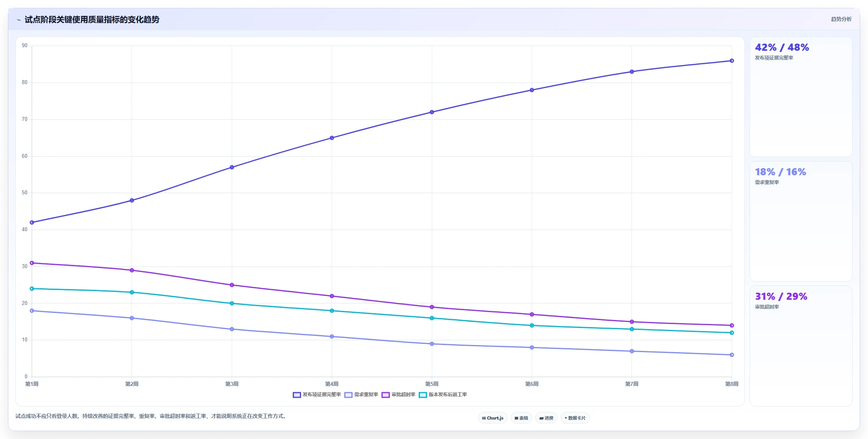Select 需求重复率 data point at 第3周
The image size is (868, 439).
coord(232,329)
